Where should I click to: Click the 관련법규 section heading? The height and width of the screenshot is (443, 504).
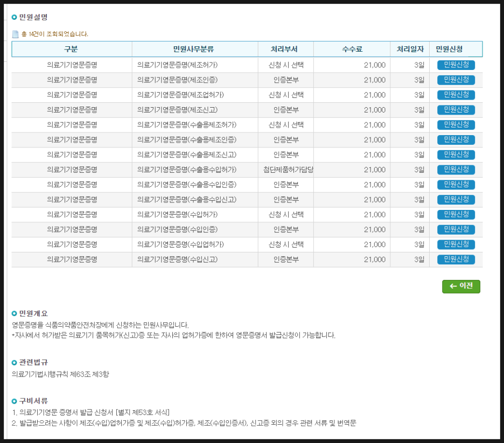tap(33, 362)
